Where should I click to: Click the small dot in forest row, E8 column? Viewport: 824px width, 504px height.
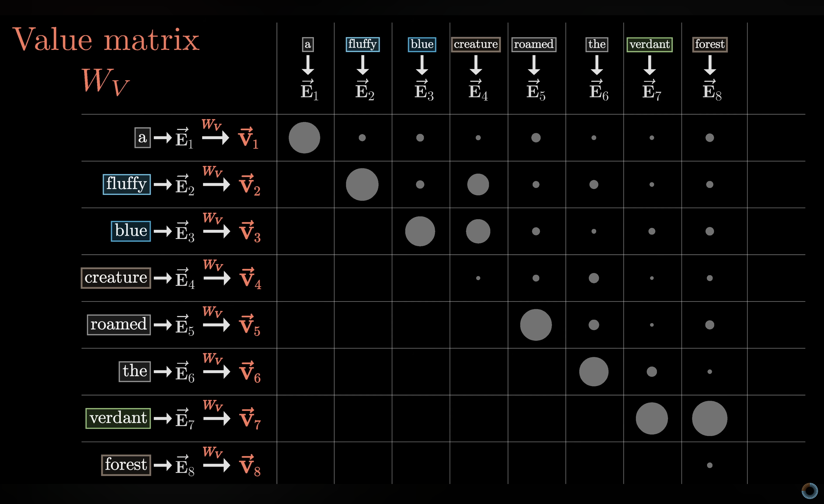[710, 465]
